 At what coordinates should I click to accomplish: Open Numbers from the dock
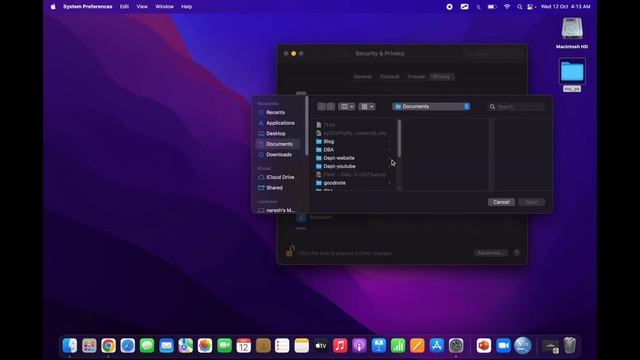(398, 346)
